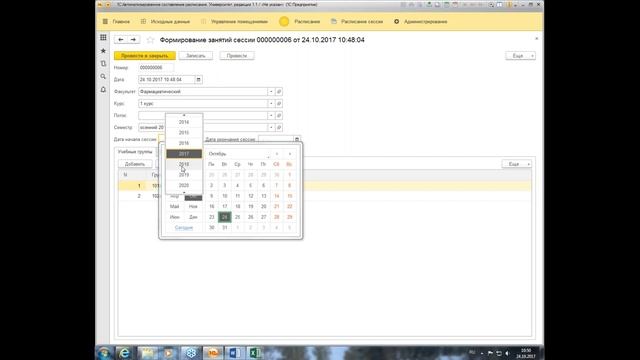Open calendar for Дата окончания сессии

pos(297,139)
